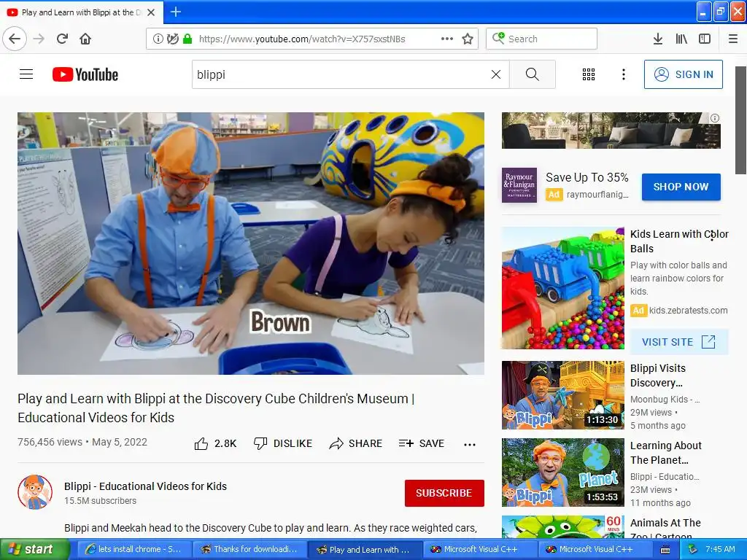Open a new tab with the plus icon
Screen dimensions: 747x560
tap(175, 12)
